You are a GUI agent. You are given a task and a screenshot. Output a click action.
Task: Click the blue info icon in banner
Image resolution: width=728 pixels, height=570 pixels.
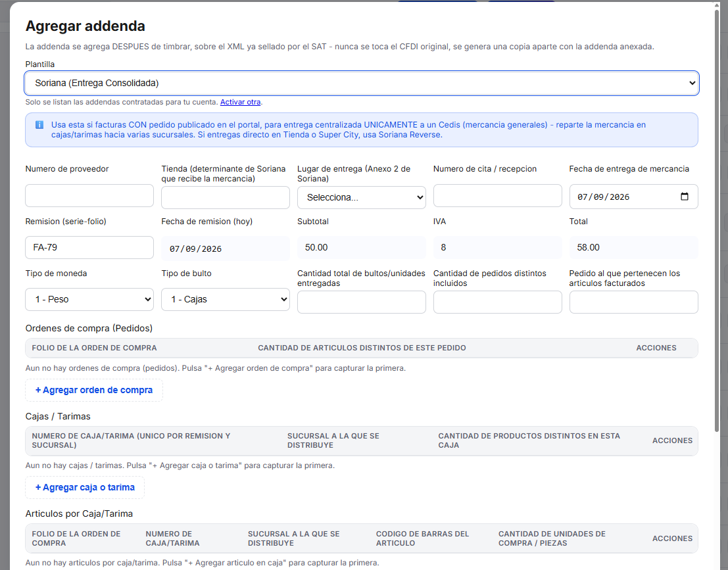(x=39, y=125)
